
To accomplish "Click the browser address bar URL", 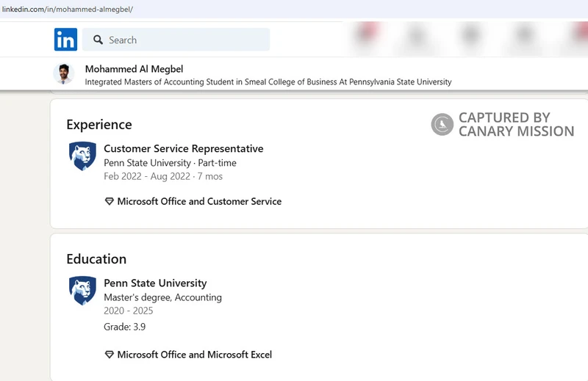I will [68, 10].
